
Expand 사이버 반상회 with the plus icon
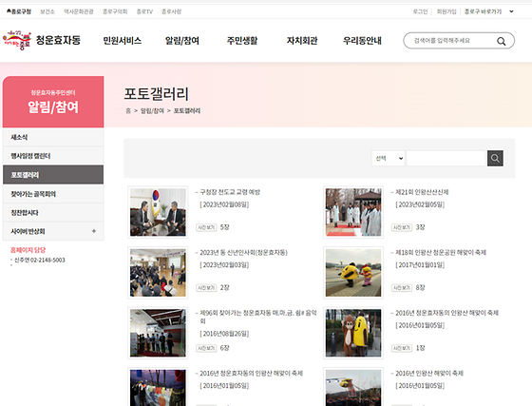tap(94, 231)
